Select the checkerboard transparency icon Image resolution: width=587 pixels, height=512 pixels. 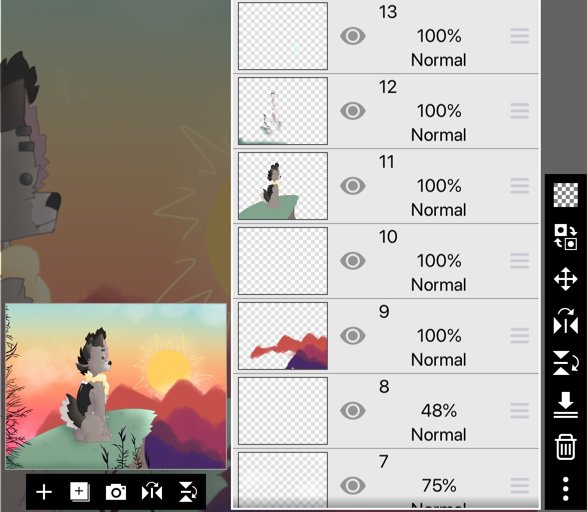(566, 195)
